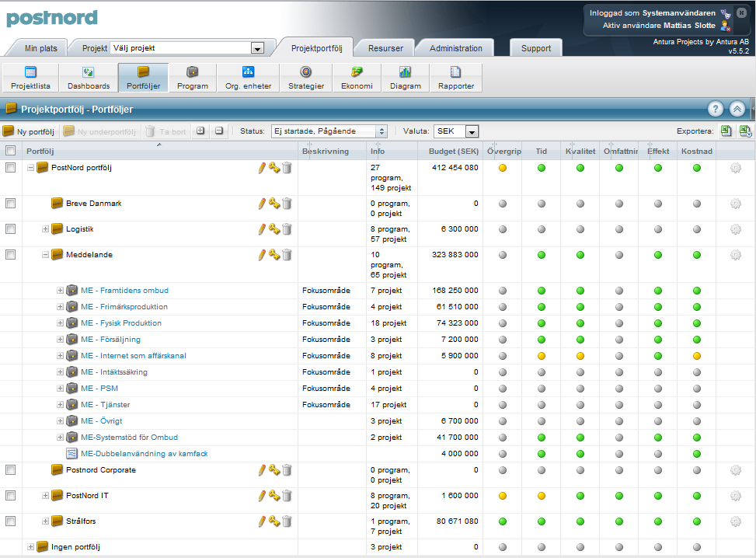This screenshot has width=756, height=558.
Task: Open ME-Dubbelanvändning av kamfack project link
Action: pyautogui.click(x=145, y=454)
